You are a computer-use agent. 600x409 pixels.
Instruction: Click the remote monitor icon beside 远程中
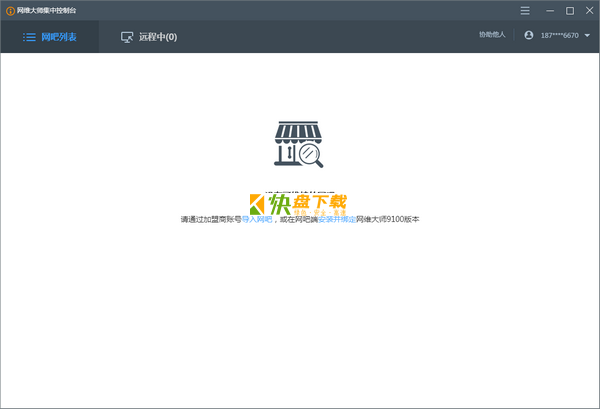pos(127,37)
